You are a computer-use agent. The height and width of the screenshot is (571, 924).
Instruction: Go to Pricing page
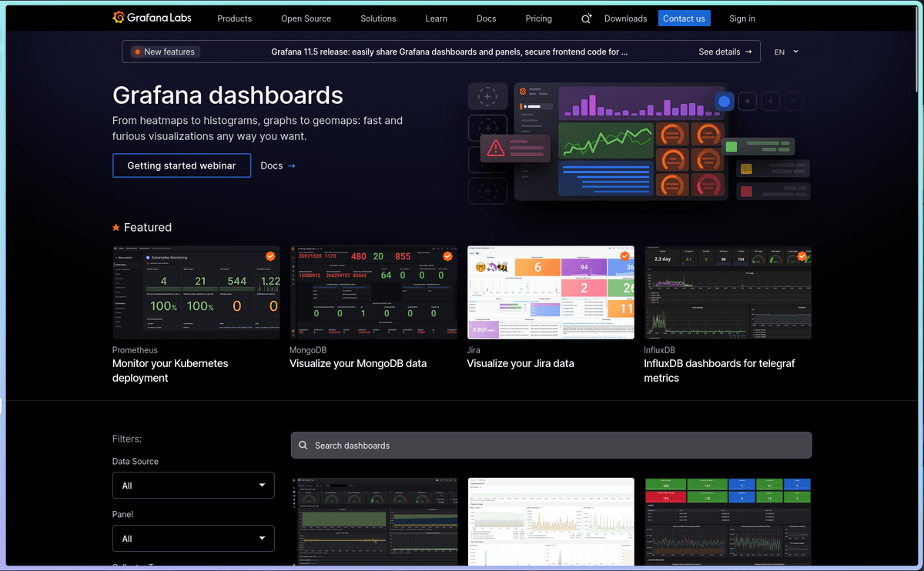(538, 18)
